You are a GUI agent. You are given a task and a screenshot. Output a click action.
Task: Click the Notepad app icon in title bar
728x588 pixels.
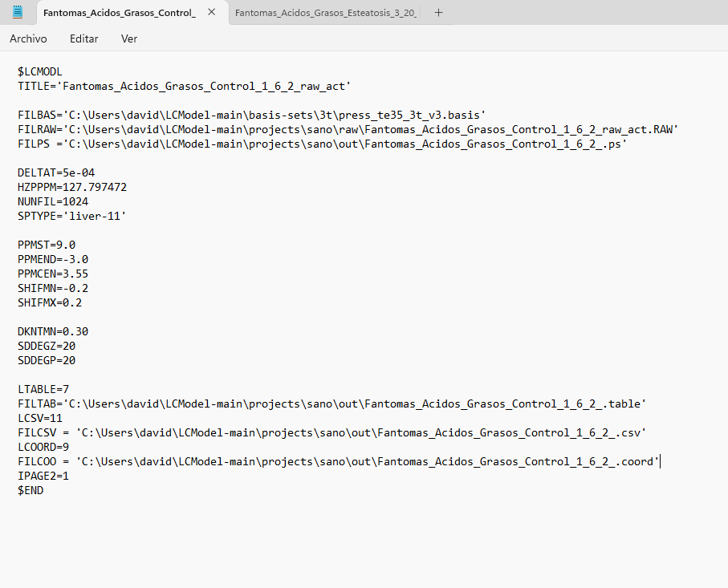[18, 12]
